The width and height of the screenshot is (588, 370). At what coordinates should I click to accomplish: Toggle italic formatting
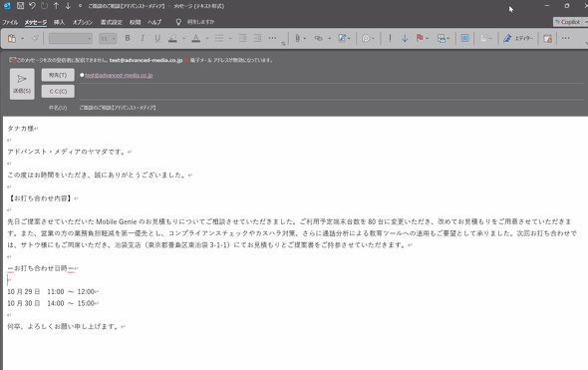(143, 38)
